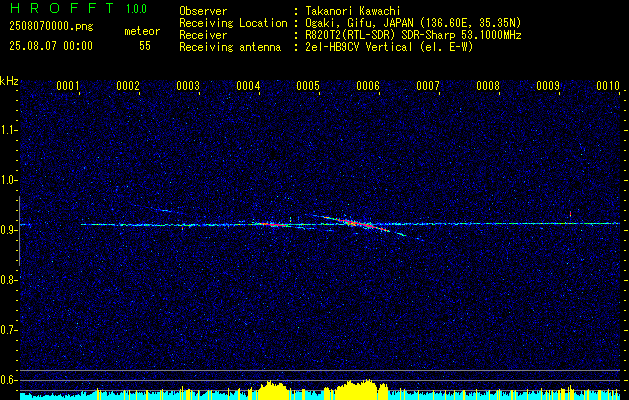This screenshot has height=400, width=629.
Task: Click the bright red meteor echo streak near 0006
Action: point(363,224)
